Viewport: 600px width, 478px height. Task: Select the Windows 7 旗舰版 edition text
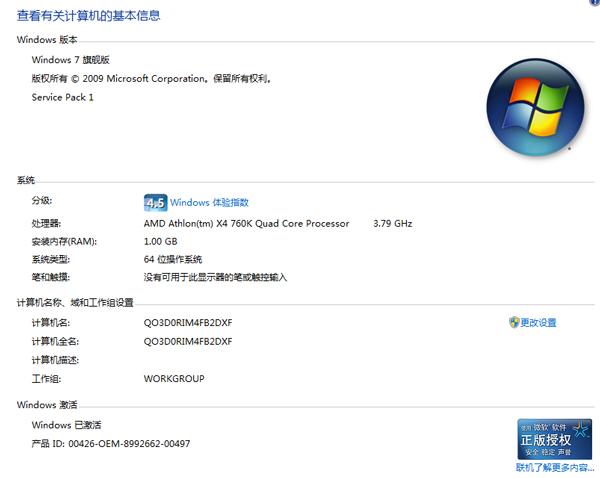coord(71,60)
